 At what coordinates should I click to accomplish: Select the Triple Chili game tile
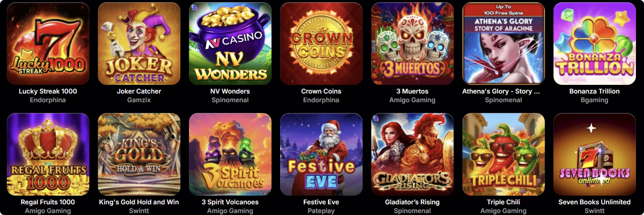(503, 154)
